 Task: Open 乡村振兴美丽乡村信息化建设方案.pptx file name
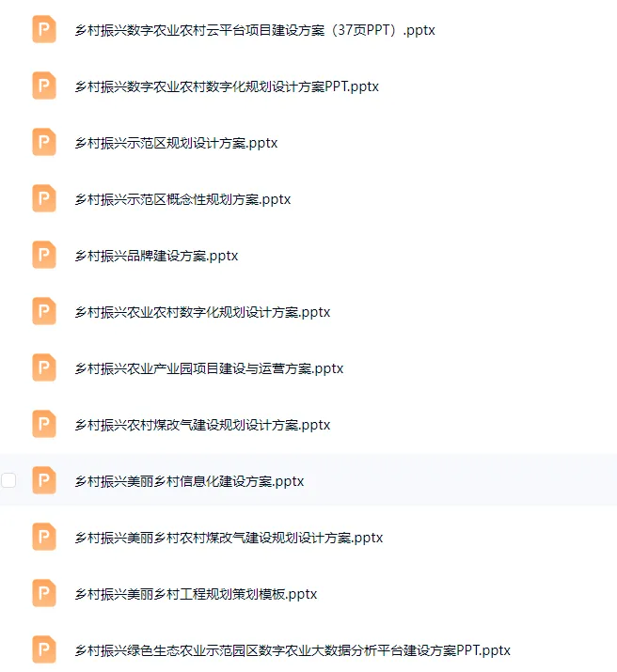(x=189, y=481)
